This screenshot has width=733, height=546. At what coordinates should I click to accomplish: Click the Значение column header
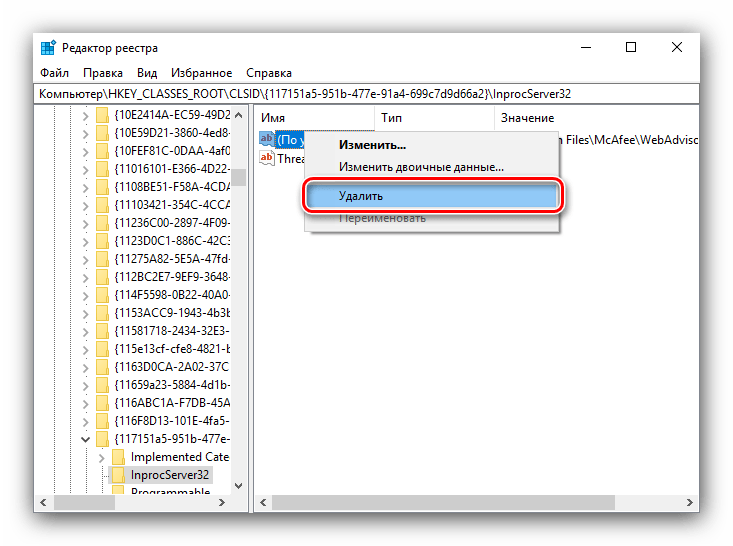tap(596, 118)
